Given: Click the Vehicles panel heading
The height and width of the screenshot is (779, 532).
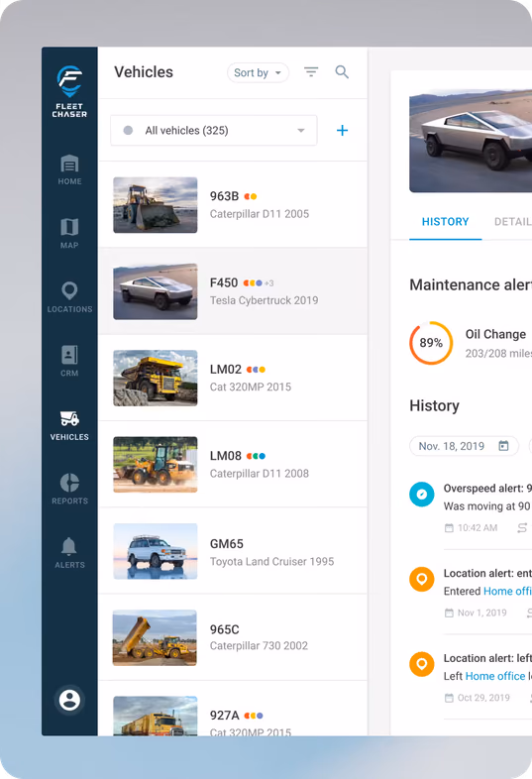Looking at the screenshot, I should tap(144, 72).
